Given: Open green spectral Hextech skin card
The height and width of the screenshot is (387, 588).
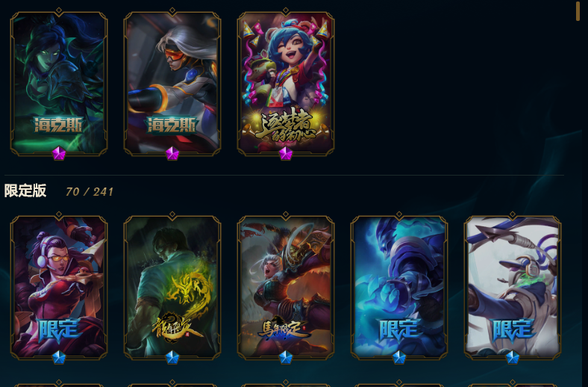Looking at the screenshot, I should point(59,84).
